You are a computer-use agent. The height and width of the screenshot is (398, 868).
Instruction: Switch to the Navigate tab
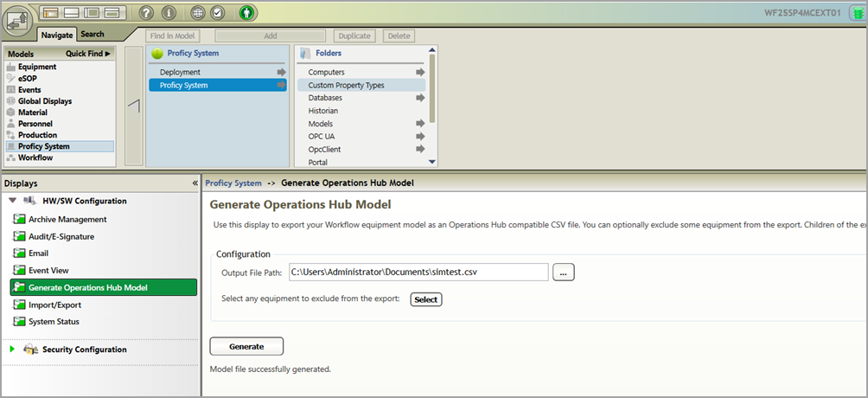coord(57,35)
